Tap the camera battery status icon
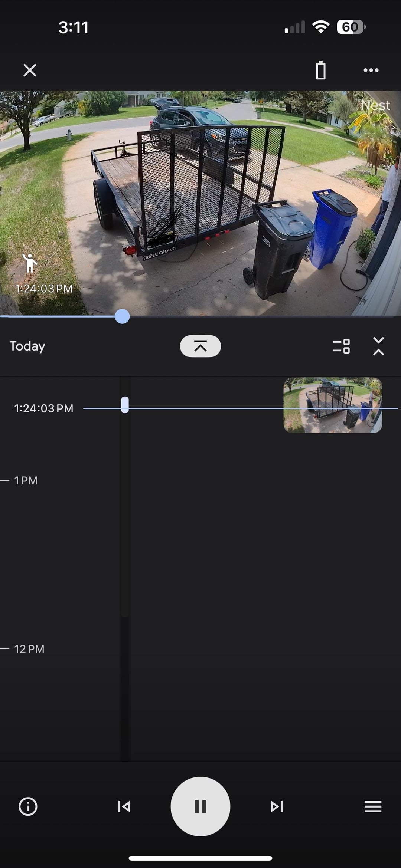The image size is (401, 868). click(x=320, y=70)
